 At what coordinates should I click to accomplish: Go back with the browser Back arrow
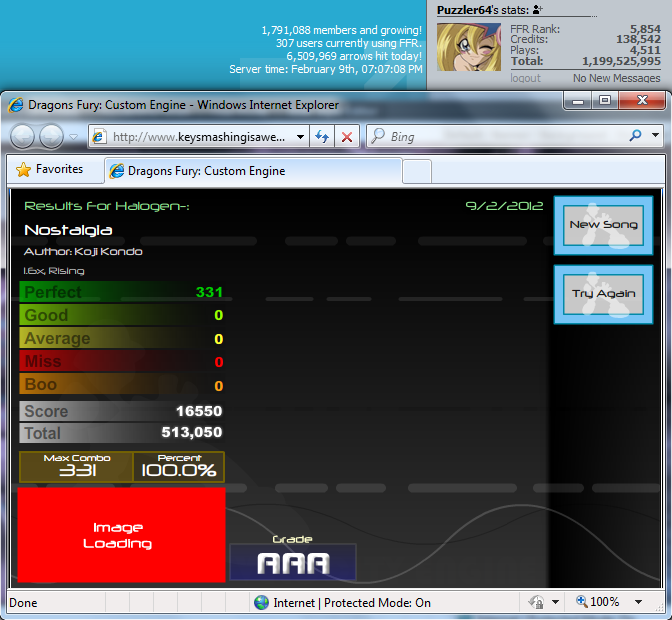[x=22, y=137]
